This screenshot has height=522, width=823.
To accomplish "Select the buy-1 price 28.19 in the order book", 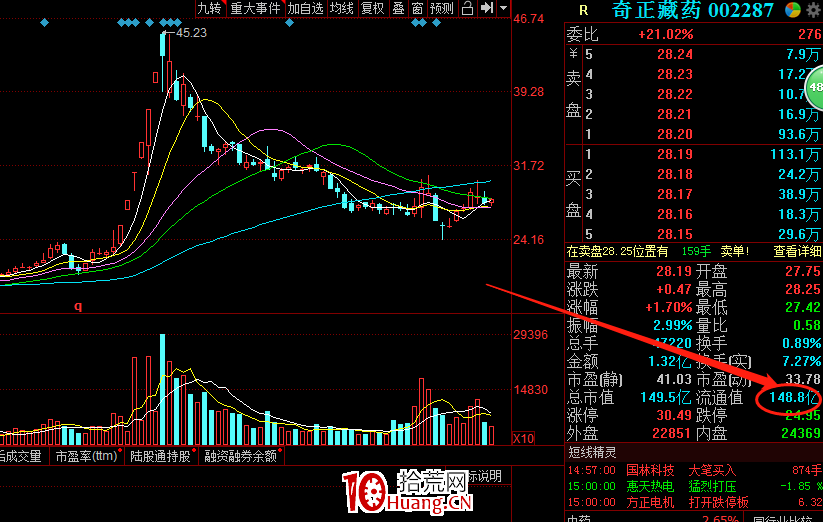I will click(x=674, y=154).
